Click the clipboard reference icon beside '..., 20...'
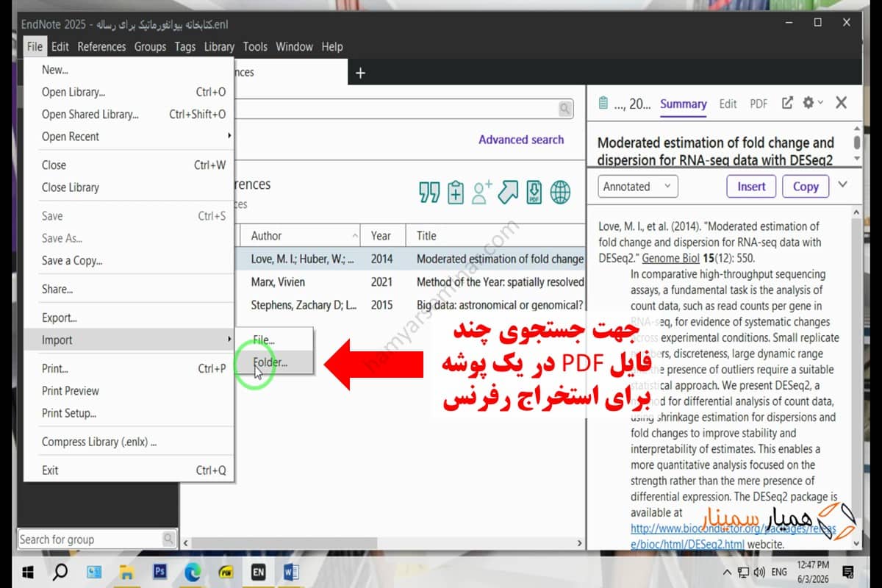Screen dimensions: 882x588 pos(603,104)
